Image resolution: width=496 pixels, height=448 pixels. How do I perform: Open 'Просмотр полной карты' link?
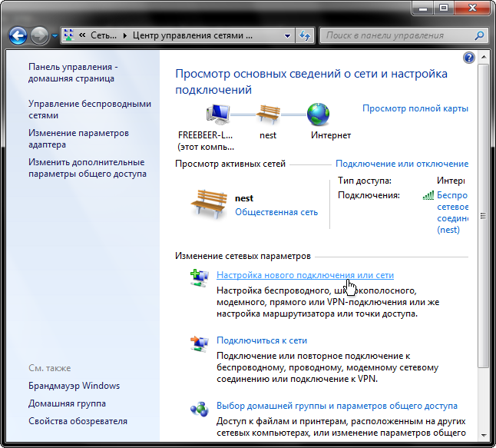pos(415,108)
